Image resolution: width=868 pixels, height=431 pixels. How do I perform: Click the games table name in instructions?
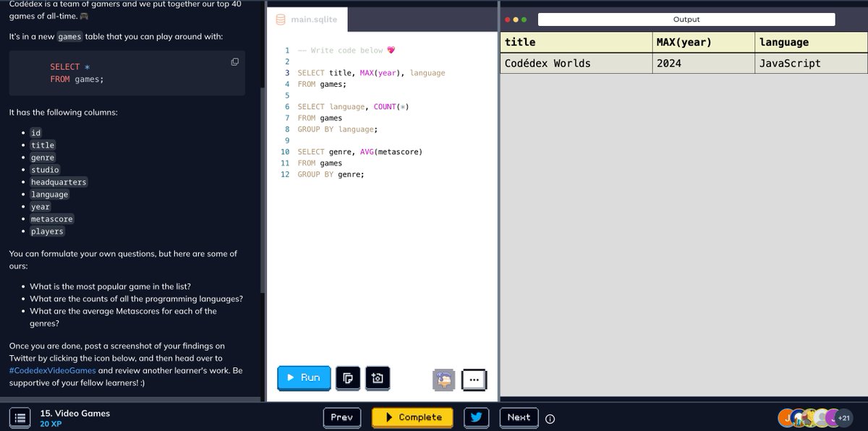click(x=70, y=36)
